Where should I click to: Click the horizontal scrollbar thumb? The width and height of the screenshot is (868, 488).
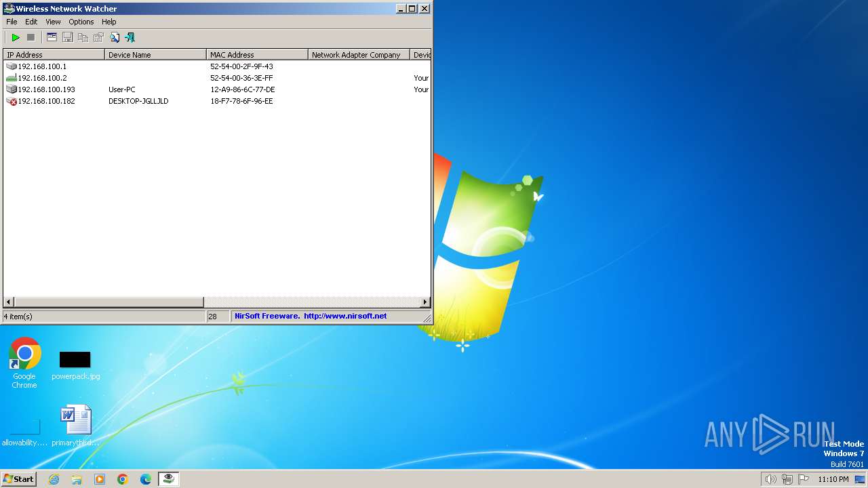point(108,302)
